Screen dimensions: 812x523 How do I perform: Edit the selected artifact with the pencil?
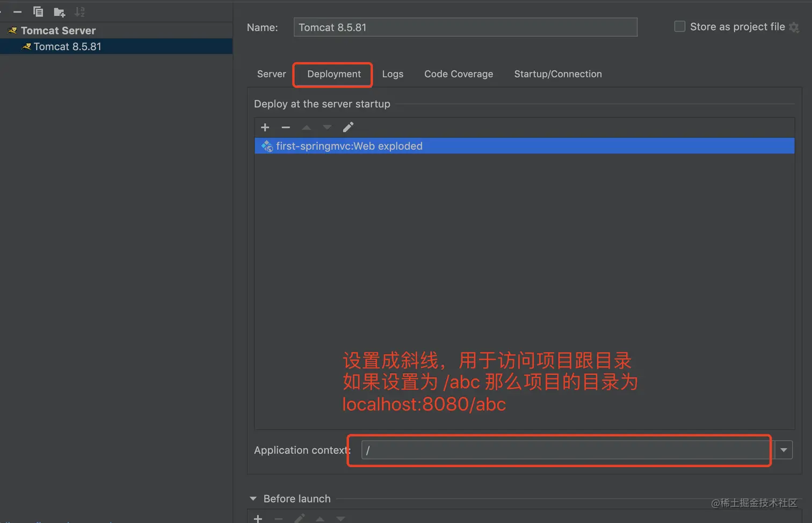click(x=348, y=127)
